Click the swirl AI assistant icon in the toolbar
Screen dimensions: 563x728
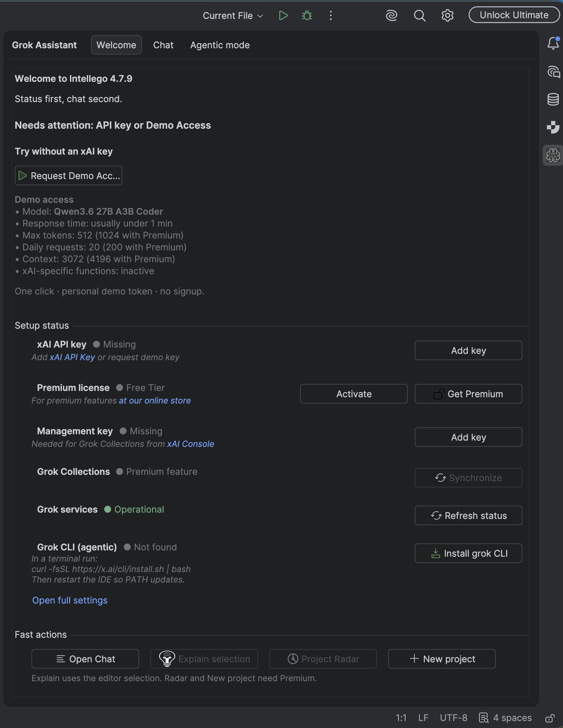point(392,15)
